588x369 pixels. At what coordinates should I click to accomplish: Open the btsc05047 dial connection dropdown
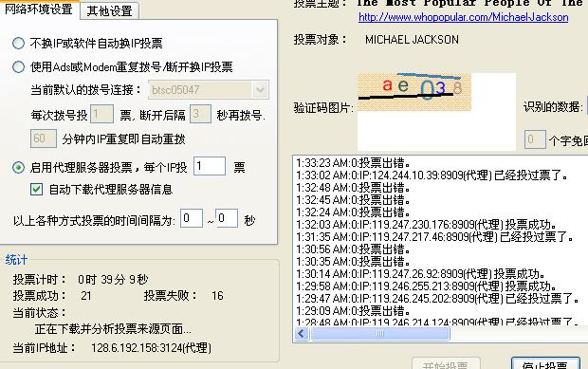[x=260, y=90]
